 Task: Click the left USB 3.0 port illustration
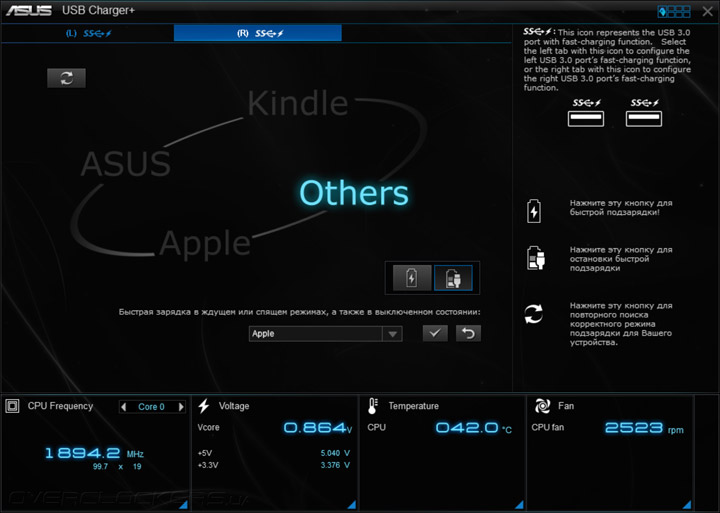tap(586, 118)
